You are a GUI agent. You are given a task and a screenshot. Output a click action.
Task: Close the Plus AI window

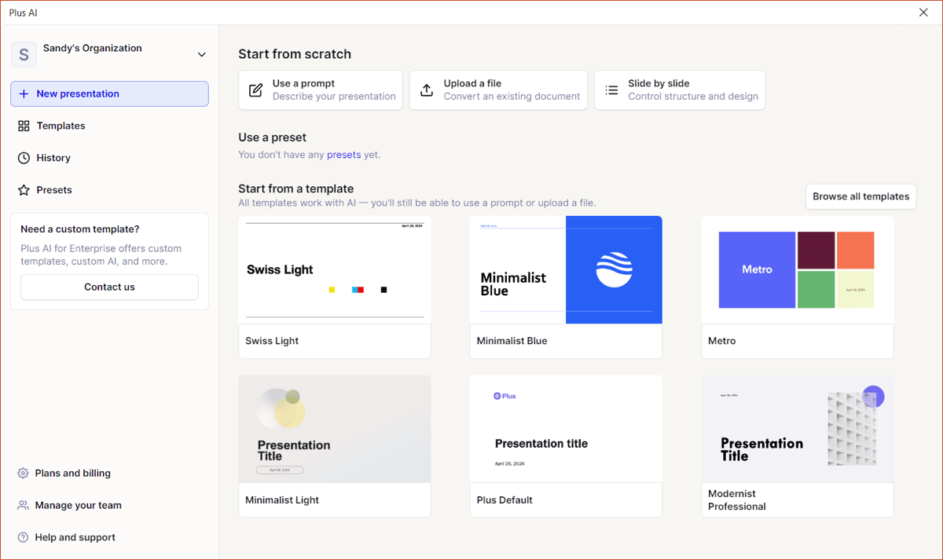pyautogui.click(x=924, y=13)
